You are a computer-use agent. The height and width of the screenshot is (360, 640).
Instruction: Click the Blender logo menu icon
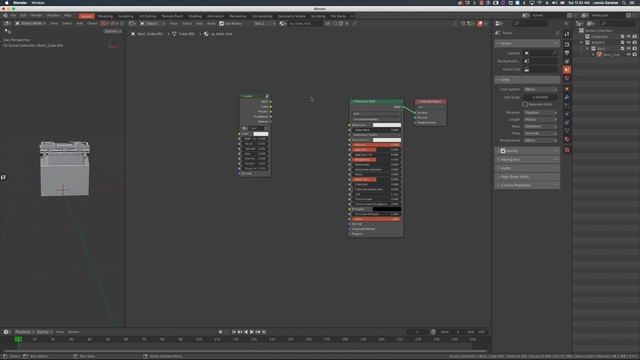(5, 16)
